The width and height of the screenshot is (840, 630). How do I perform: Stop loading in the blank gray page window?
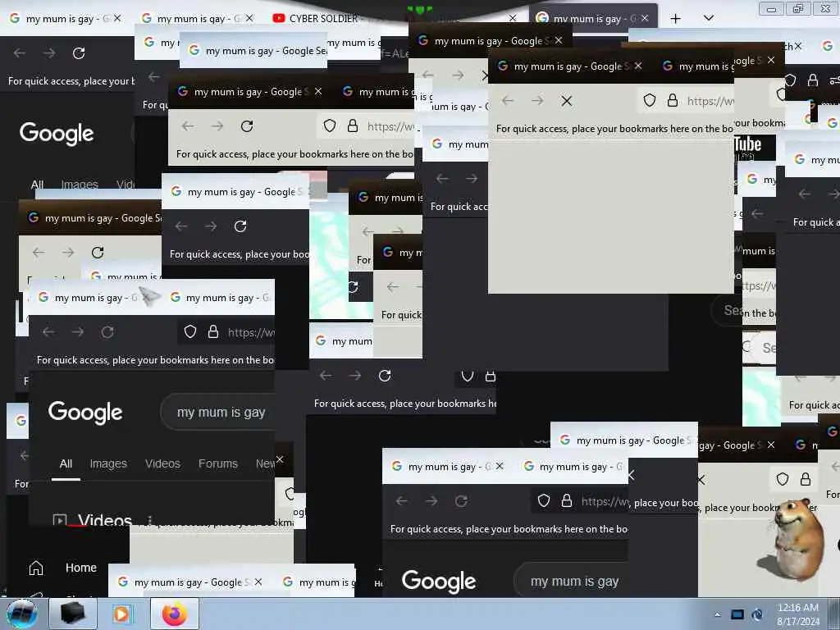click(x=567, y=101)
